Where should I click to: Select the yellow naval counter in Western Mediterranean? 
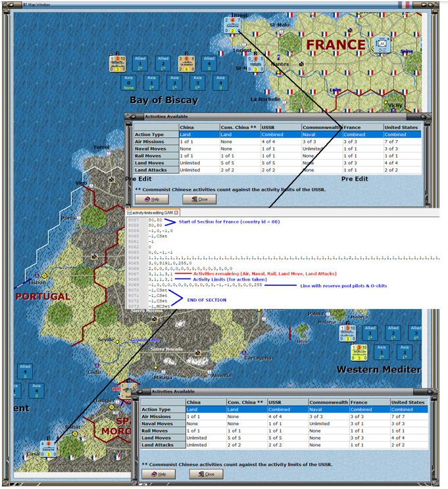tap(359, 352)
